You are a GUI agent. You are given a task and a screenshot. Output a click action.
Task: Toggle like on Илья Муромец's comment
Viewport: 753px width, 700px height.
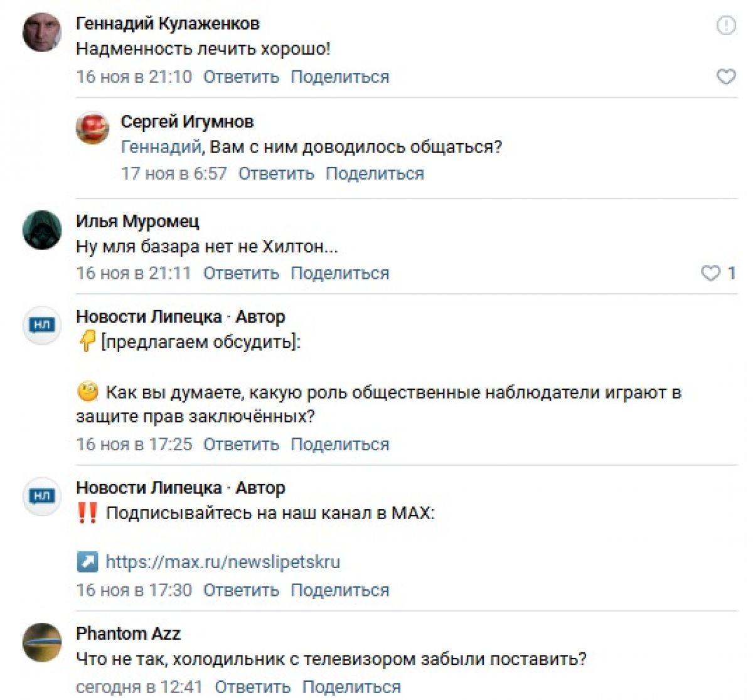point(710,273)
